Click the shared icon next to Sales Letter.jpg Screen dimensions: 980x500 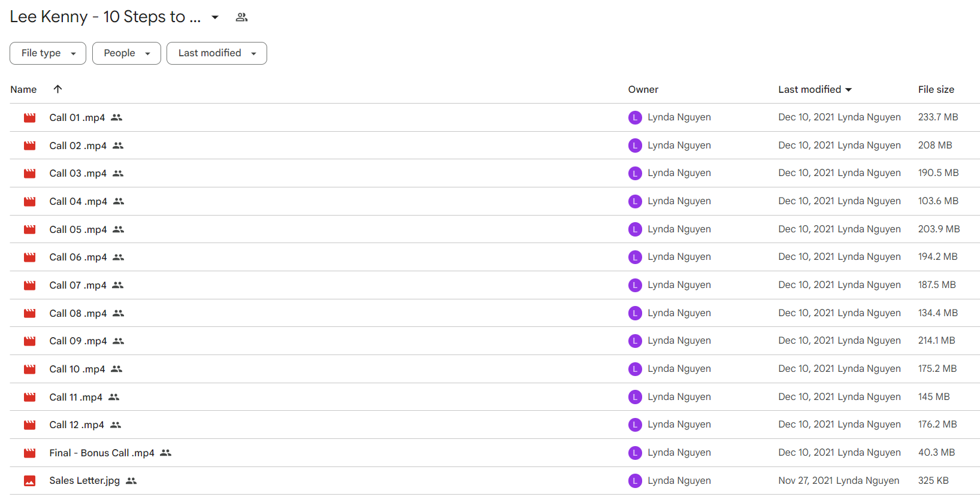click(131, 481)
